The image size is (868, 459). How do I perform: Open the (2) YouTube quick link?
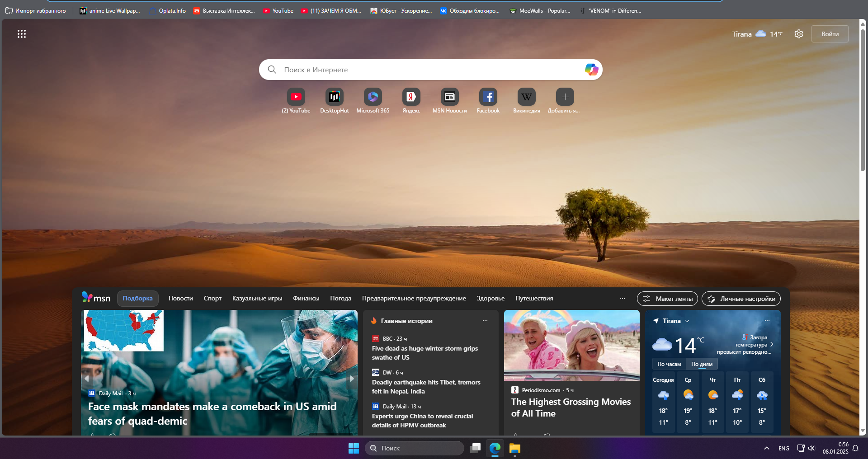coord(296,101)
